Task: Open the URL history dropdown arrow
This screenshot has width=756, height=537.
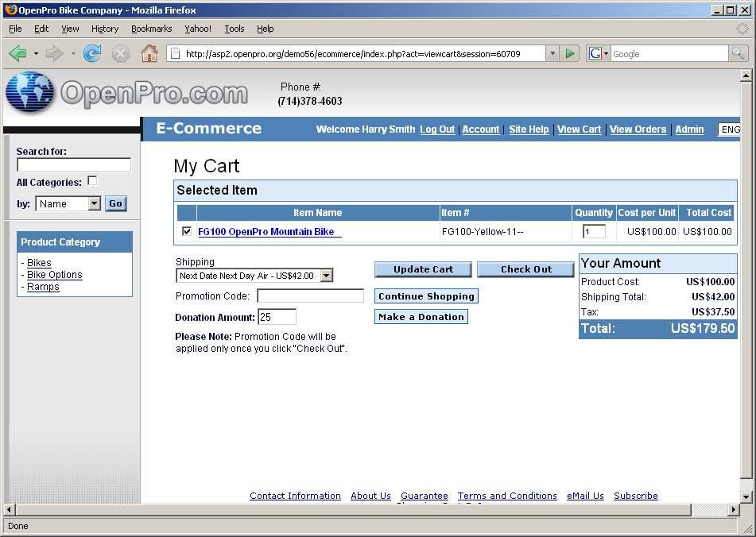Action: click(552, 53)
